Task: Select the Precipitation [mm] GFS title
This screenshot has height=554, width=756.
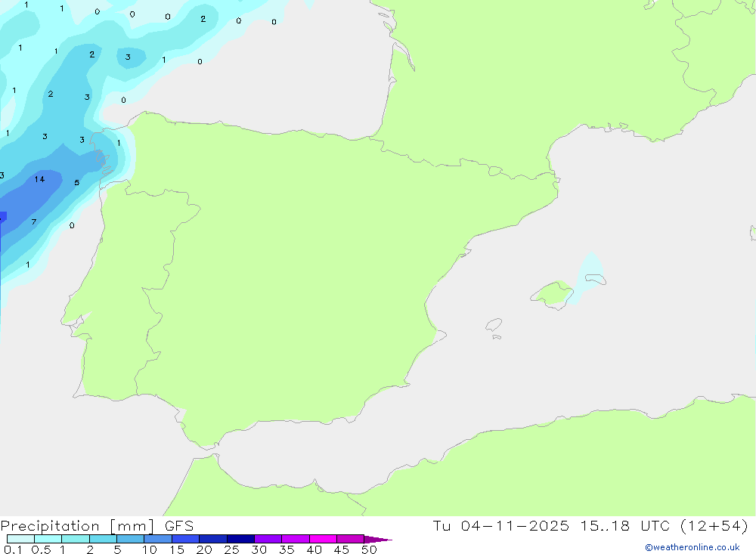Action: tap(97, 525)
